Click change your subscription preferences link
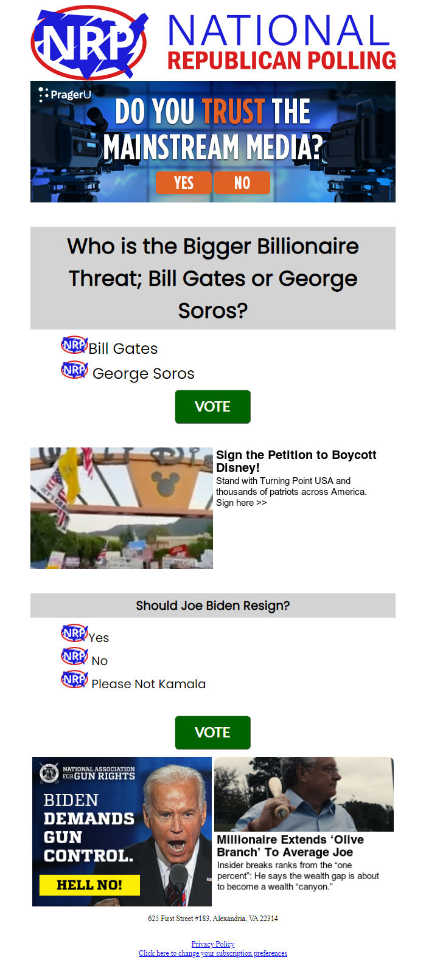426x980 pixels. tap(213, 953)
